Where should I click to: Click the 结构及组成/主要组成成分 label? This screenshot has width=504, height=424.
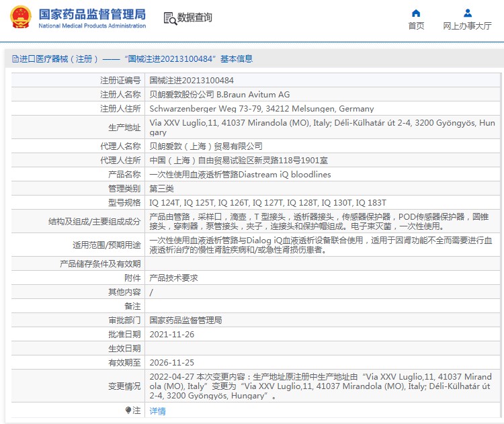click(95, 222)
